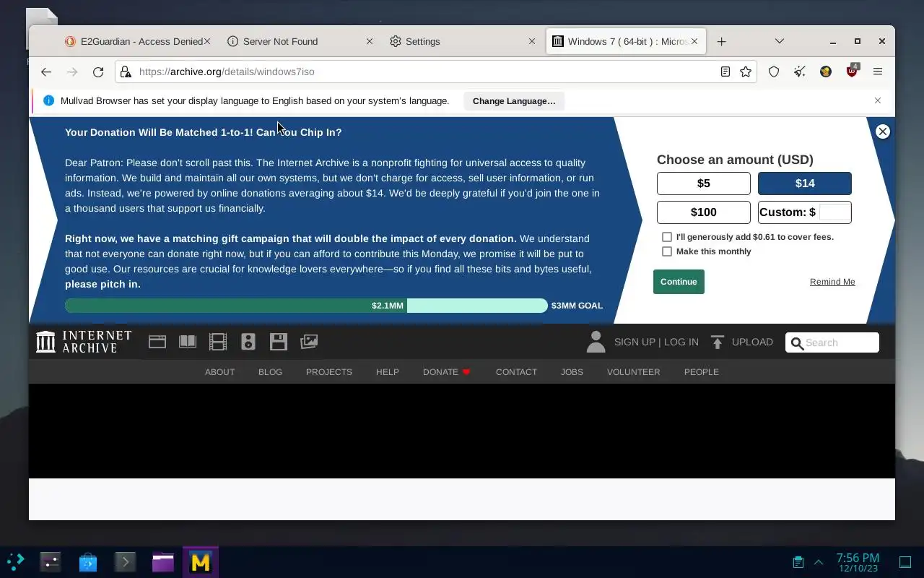924x578 pixels.
Task: Open PEOPLE in Archive navigation
Action: (701, 372)
